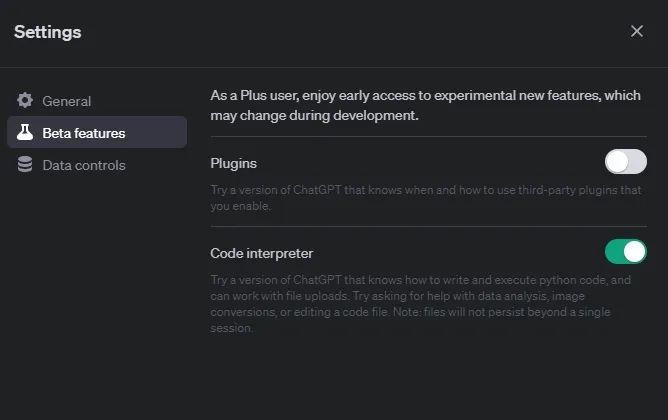This screenshot has width=668, height=420.
Task: Disable the Code interpreter toggle
Action: click(625, 252)
